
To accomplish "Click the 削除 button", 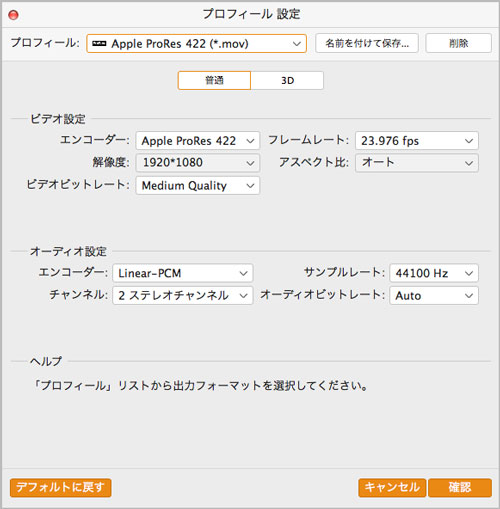I will coord(458,43).
